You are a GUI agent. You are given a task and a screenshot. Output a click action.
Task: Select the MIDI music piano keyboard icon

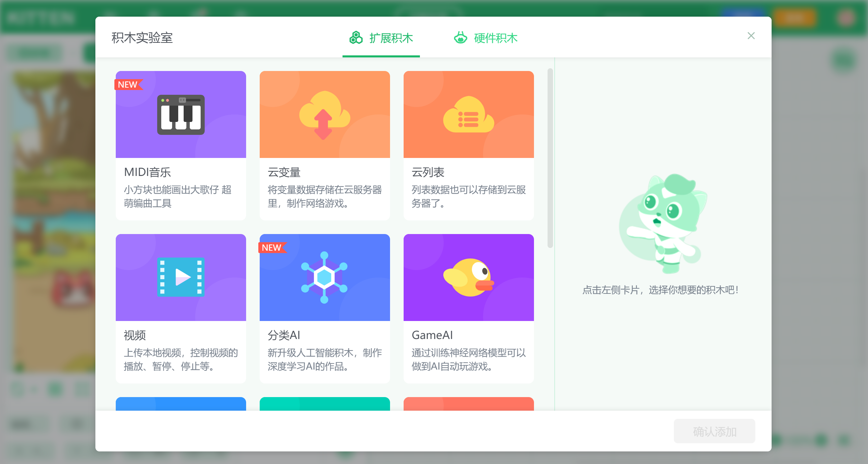click(181, 115)
